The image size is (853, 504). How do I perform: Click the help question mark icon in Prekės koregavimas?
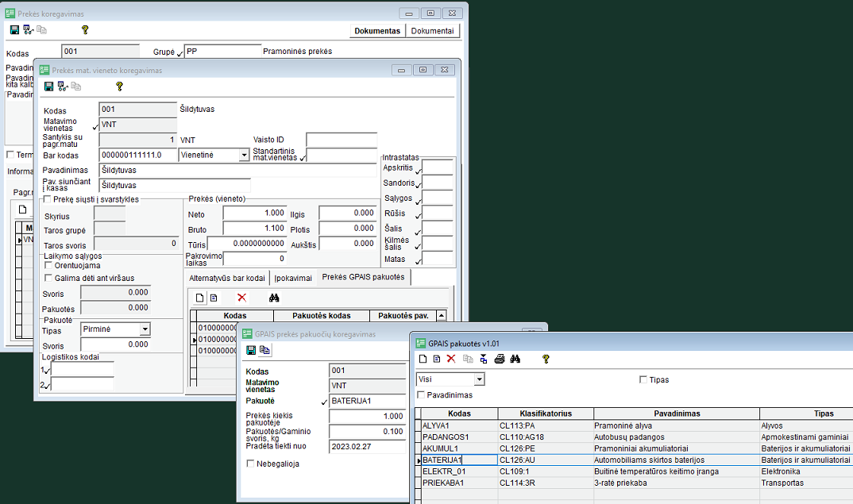(x=85, y=30)
